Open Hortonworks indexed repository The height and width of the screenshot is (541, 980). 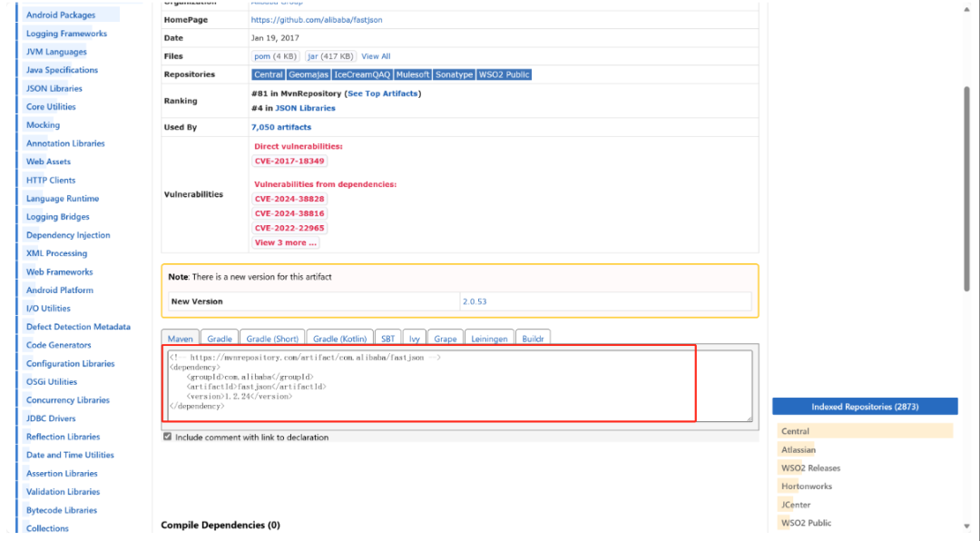(x=807, y=486)
